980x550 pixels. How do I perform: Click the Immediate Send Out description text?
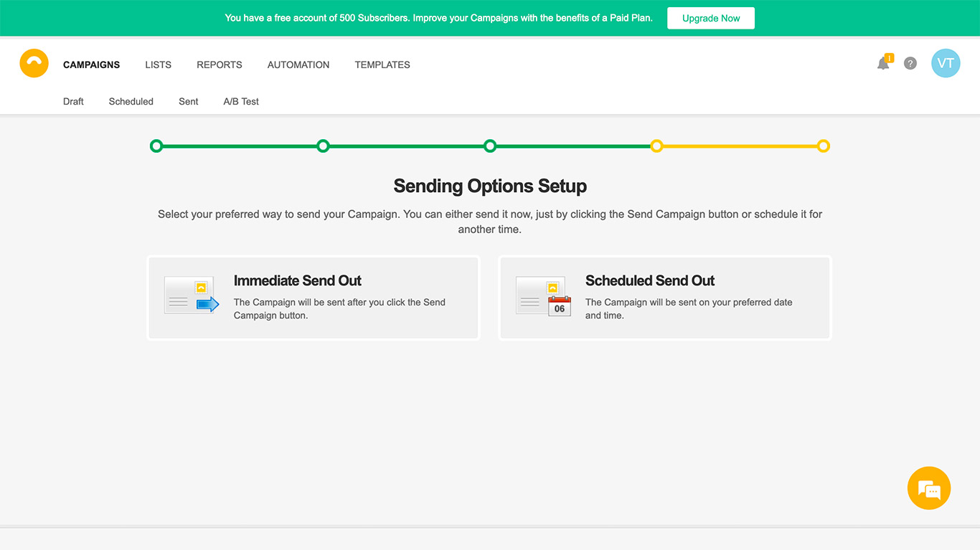(x=339, y=308)
